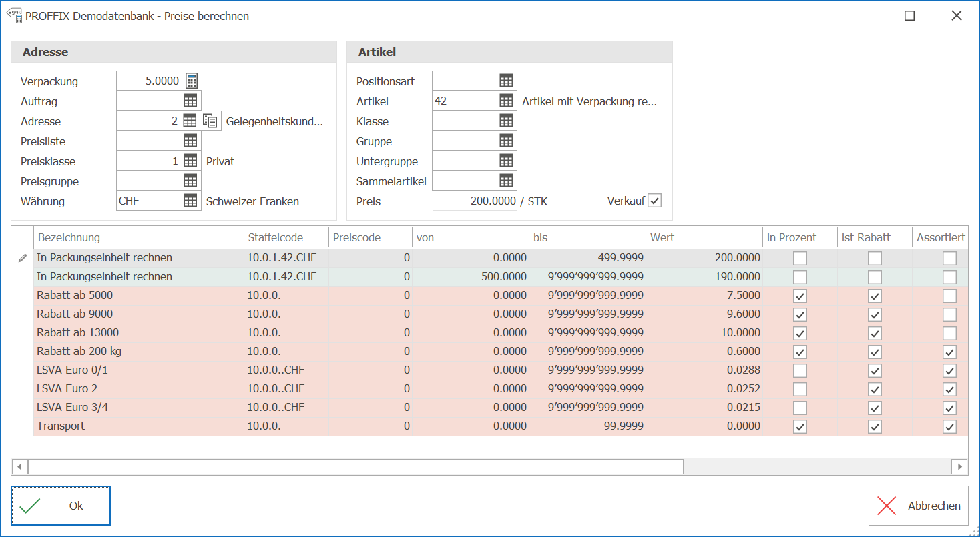Check 'in Prozent' for LSVA Euro 2
Viewport: 980px width, 537px height.
(x=800, y=389)
